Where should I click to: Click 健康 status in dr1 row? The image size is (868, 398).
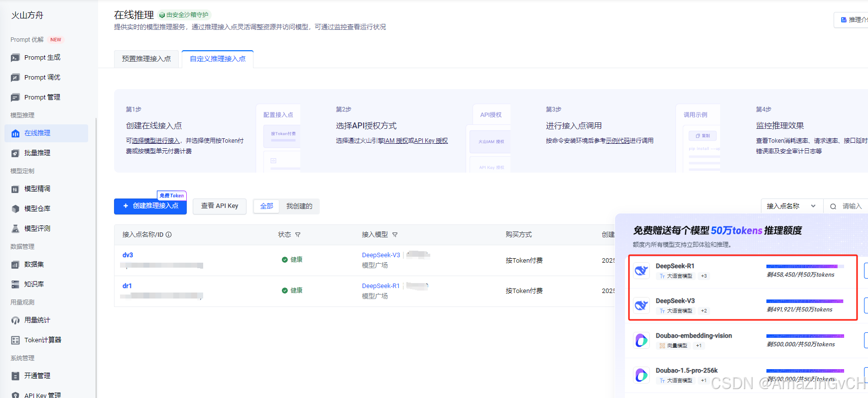tap(292, 291)
